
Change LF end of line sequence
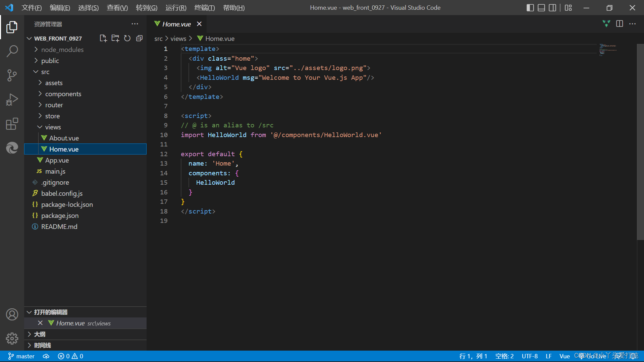(x=549, y=356)
